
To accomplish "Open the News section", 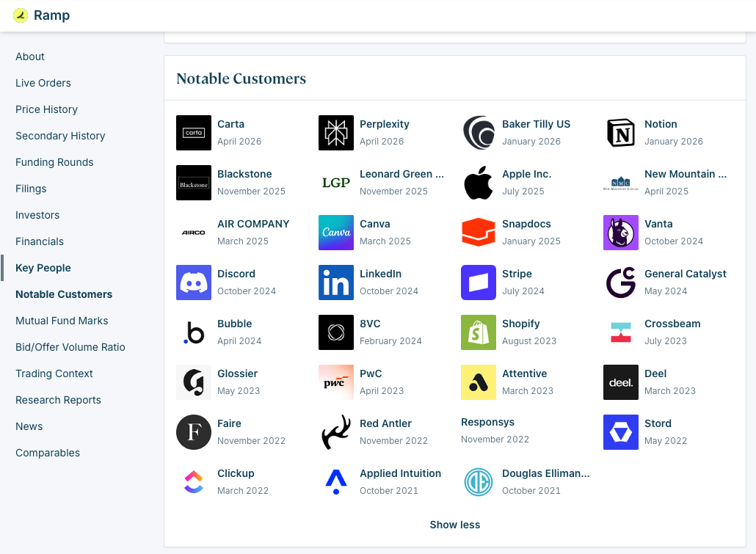I will point(29,426).
